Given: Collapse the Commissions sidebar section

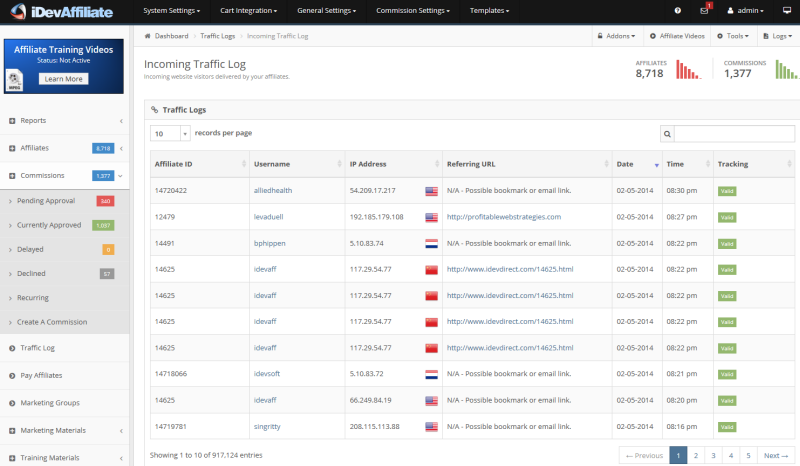Looking at the screenshot, I should (x=120, y=176).
